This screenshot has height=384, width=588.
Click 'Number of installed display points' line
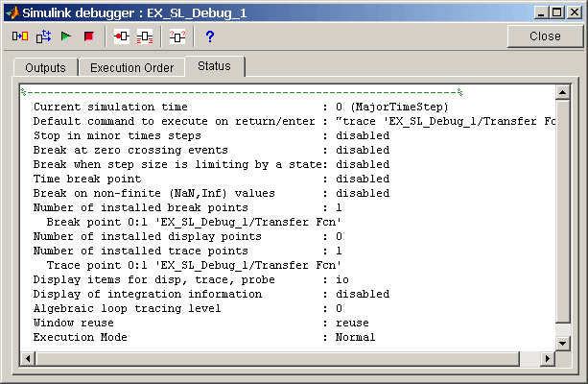coord(187,236)
